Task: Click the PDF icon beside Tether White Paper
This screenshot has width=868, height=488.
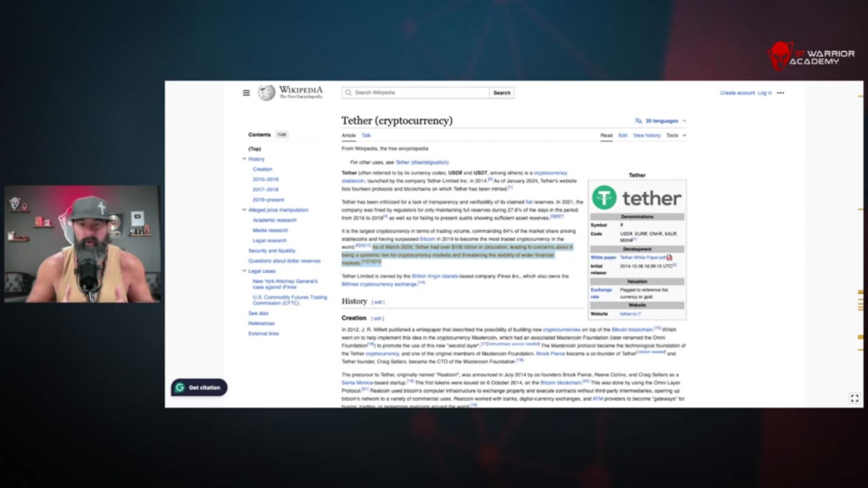Action: pos(669,258)
